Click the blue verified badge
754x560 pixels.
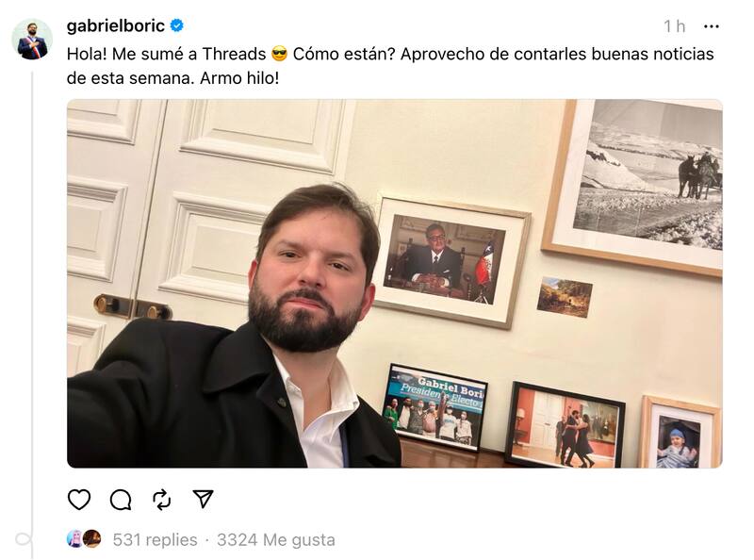177,25
